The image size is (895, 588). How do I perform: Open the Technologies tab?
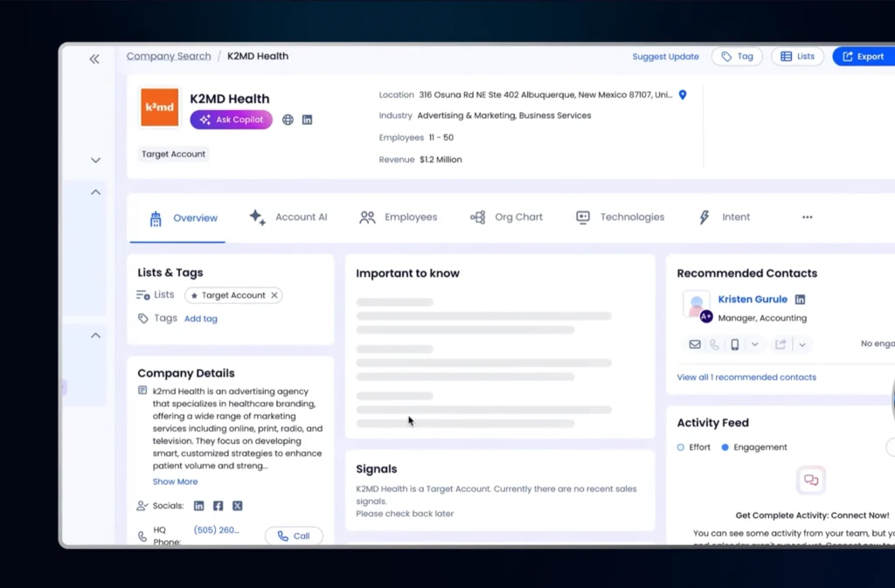(620, 218)
